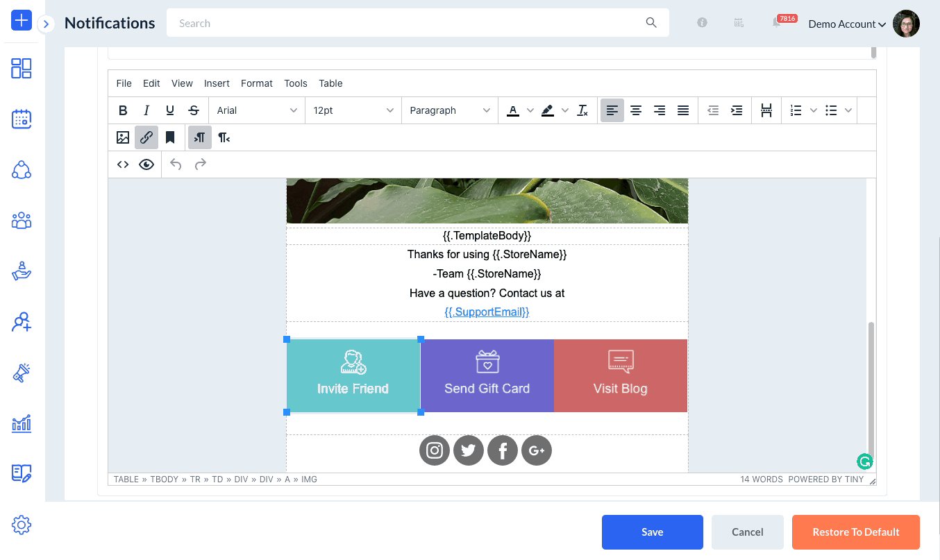The image size is (940, 560).
Task: Toggle the Preview eye icon
Action: (146, 164)
